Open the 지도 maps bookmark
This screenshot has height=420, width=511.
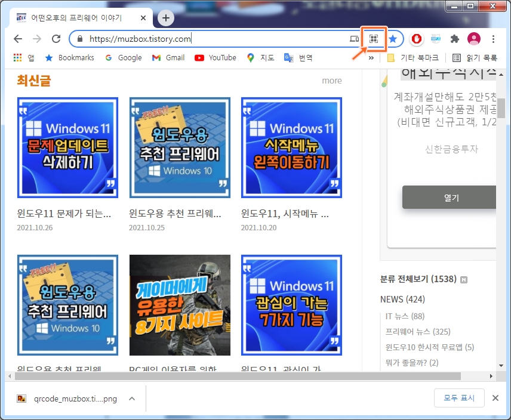(x=261, y=58)
